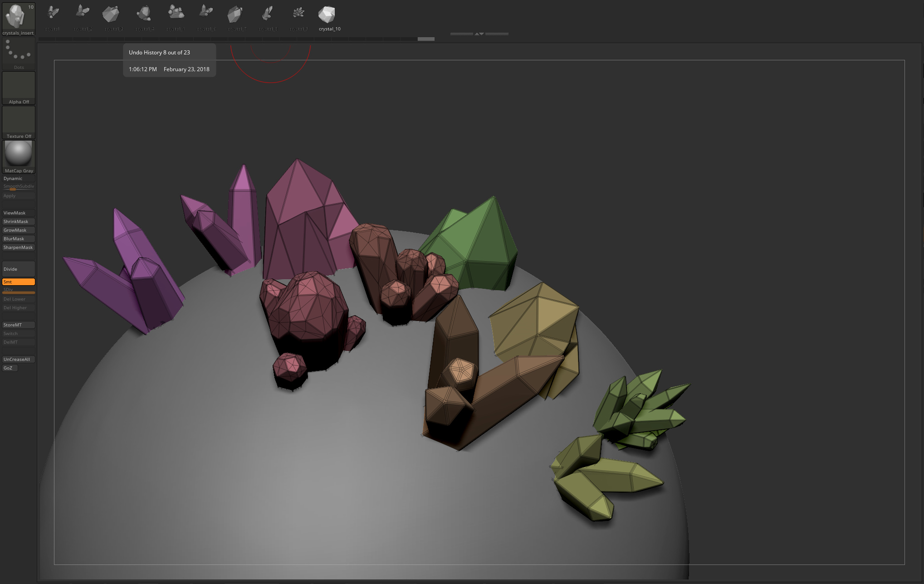The width and height of the screenshot is (924, 584).
Task: Toggle ViewMask visibility
Action: [x=18, y=213]
